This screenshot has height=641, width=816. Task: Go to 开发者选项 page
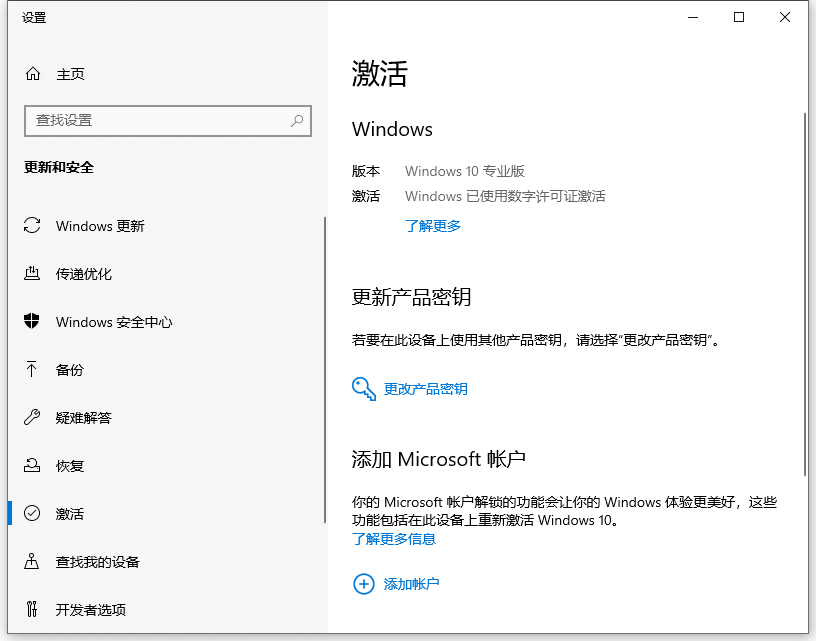[91, 610]
